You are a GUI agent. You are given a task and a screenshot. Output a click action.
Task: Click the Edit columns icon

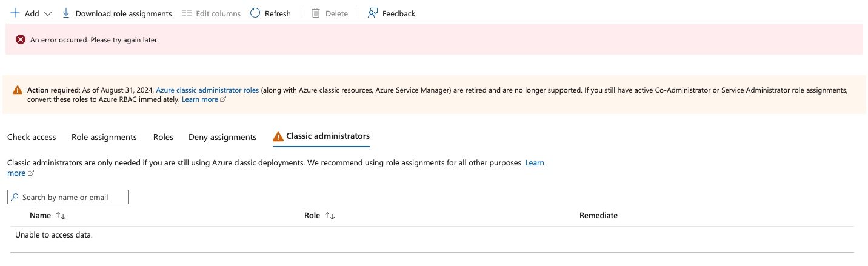pyautogui.click(x=187, y=13)
